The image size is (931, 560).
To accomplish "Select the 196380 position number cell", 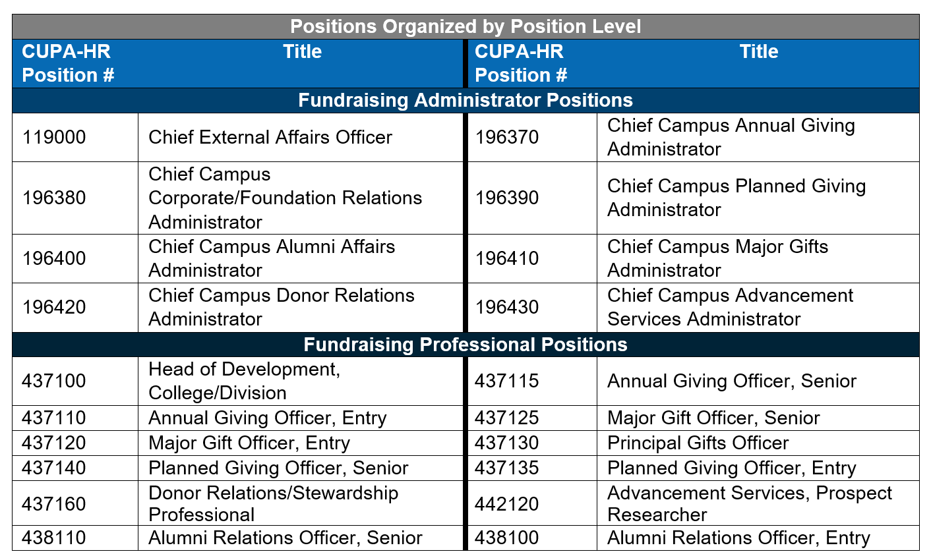I will (54, 198).
